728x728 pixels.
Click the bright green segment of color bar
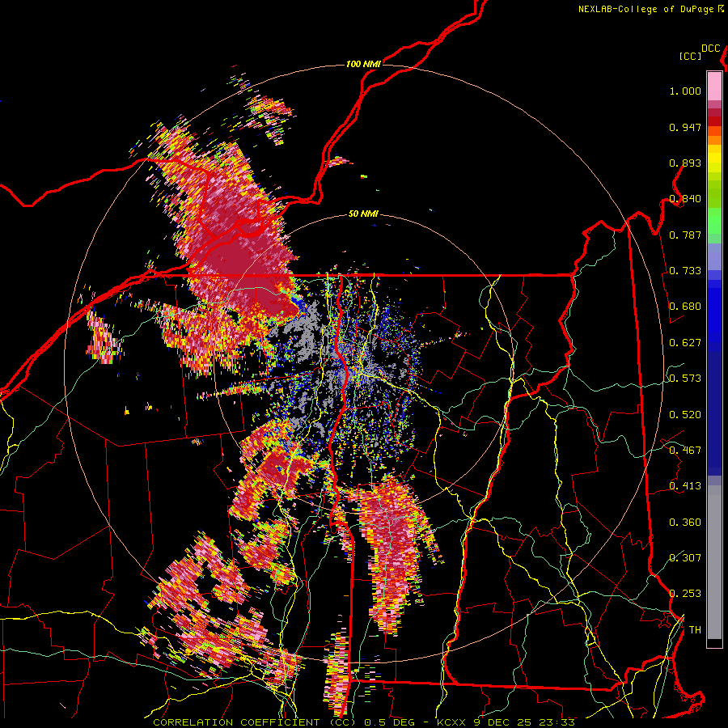pyautogui.click(x=714, y=221)
